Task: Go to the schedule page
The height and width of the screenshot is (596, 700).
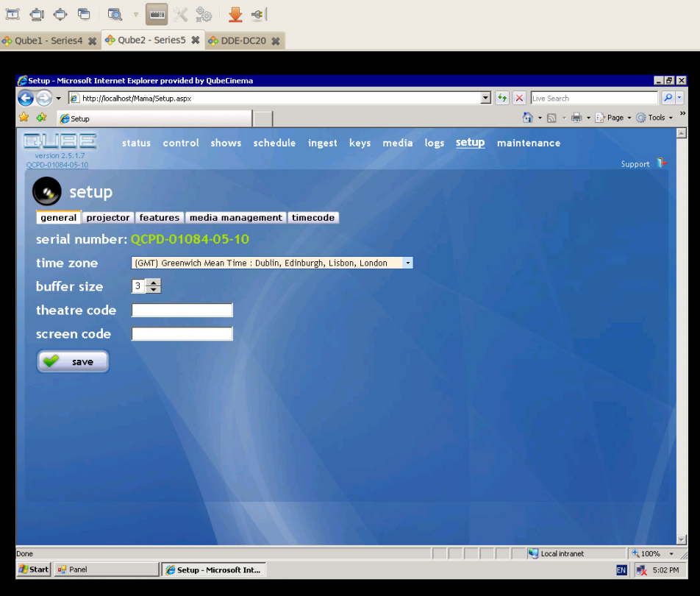Action: (274, 143)
